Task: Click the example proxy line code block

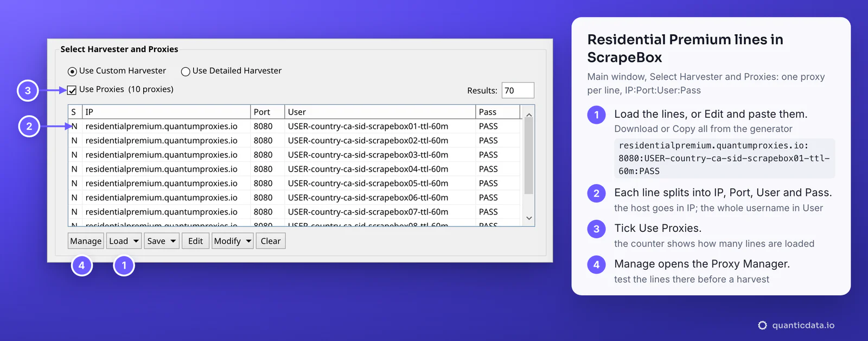Action: (724, 159)
